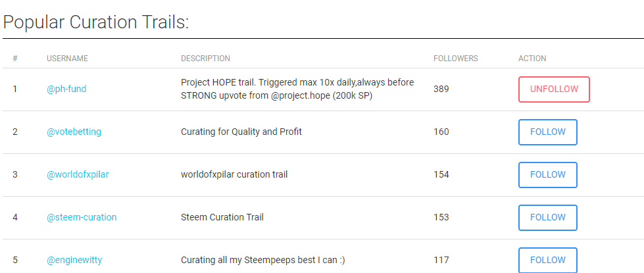Click the ACTION column header
The width and height of the screenshot is (644, 273).
point(532,59)
